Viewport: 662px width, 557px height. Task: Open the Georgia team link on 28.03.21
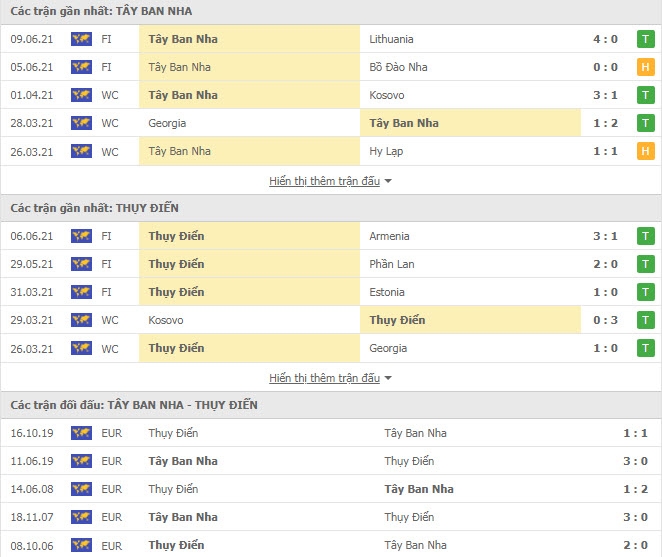(x=167, y=123)
